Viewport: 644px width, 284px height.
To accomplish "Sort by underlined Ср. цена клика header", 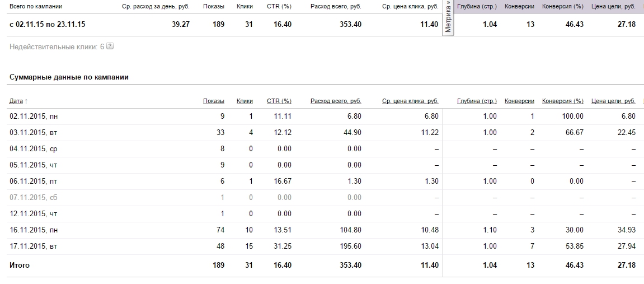I will click(x=410, y=101).
